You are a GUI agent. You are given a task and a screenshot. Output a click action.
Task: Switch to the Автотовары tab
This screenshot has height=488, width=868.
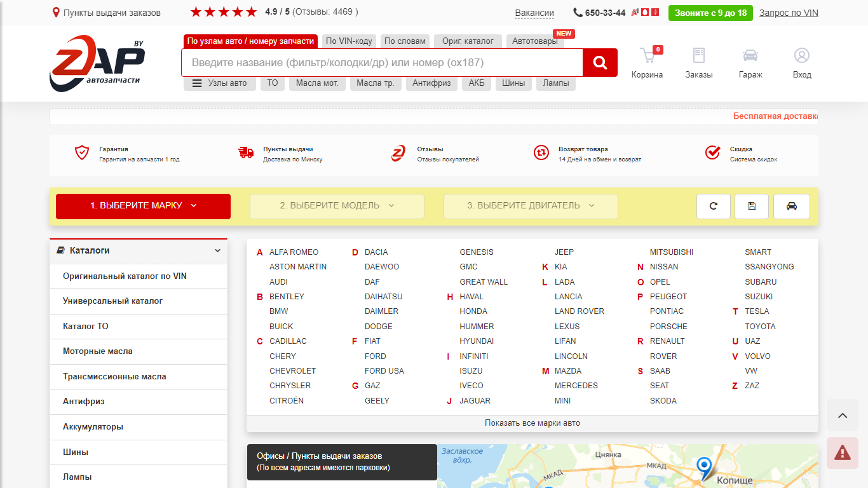pos(535,41)
